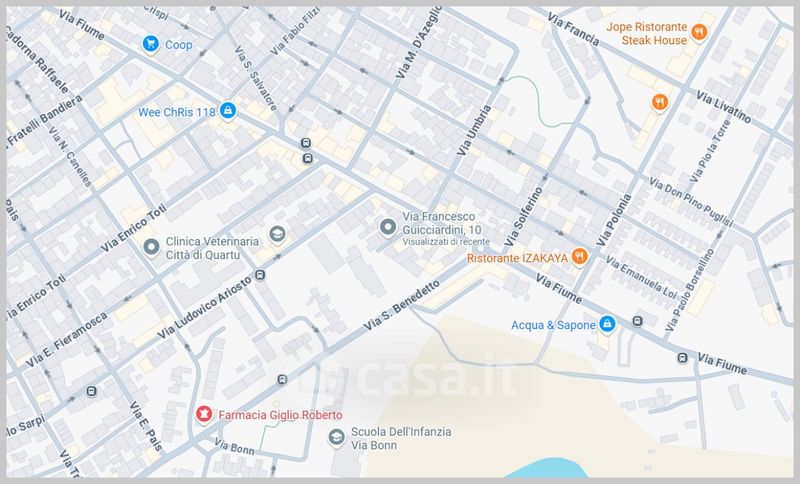Click the Via S. Benedetto street label

click(402, 305)
